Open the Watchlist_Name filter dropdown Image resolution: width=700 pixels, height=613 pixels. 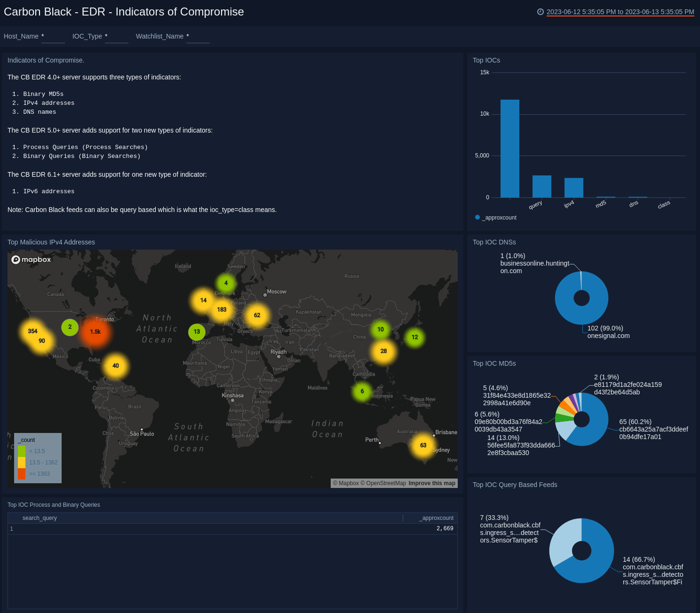pyautogui.click(x=198, y=37)
